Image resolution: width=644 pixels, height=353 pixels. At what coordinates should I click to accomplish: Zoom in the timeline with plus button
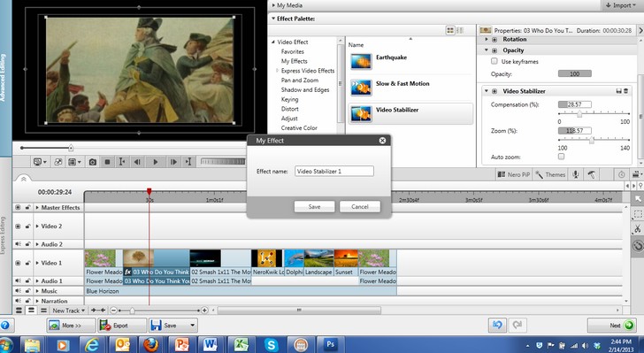[204, 311]
